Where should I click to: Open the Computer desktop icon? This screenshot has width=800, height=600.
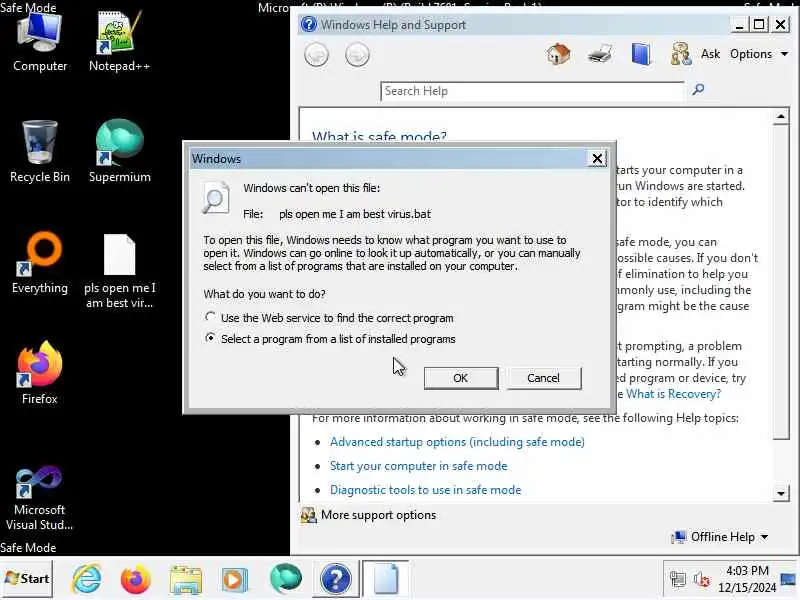40,43
